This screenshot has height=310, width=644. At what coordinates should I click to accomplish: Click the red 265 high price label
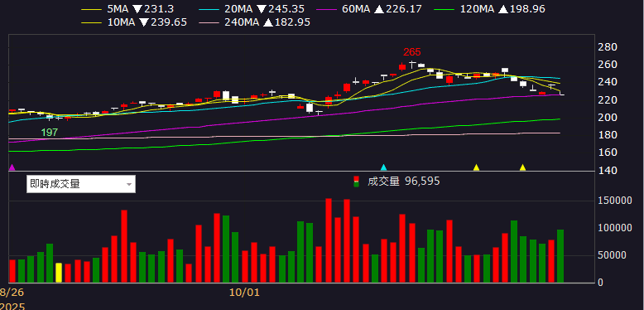[412, 52]
